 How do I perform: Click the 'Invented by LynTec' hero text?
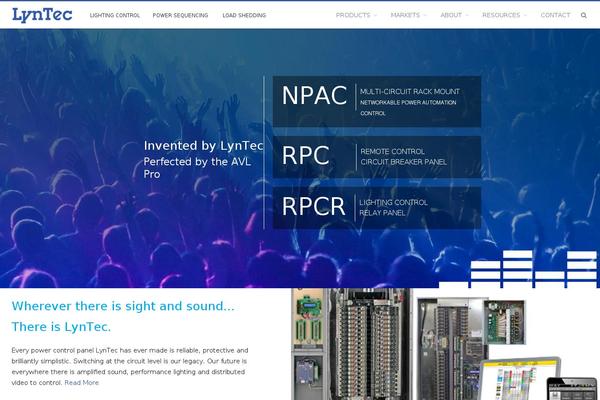204,146
